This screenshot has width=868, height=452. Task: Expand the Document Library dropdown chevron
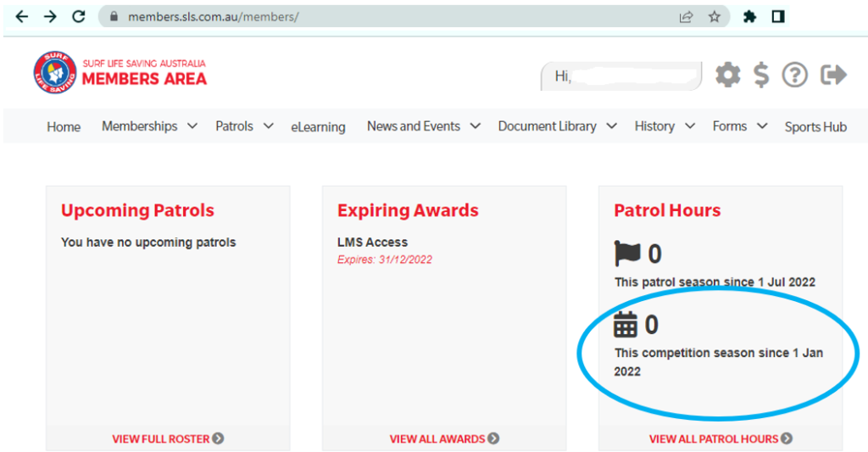click(x=612, y=126)
